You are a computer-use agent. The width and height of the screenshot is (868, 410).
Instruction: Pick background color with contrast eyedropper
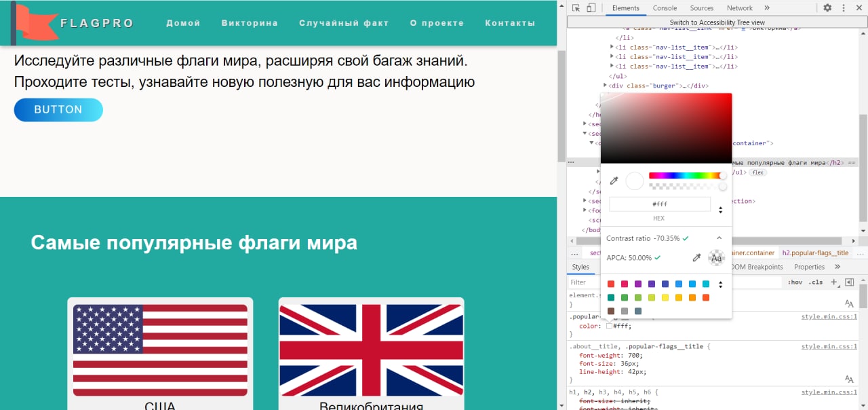pyautogui.click(x=696, y=258)
